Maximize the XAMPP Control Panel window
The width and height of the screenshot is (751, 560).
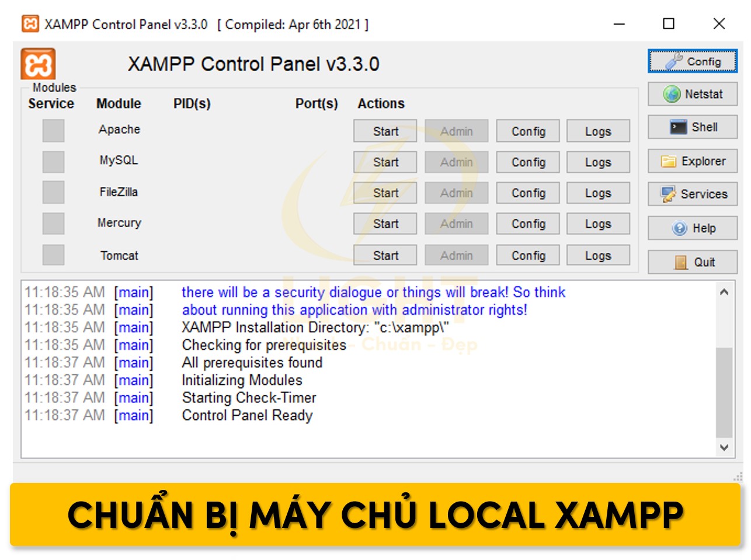pyautogui.click(x=669, y=24)
